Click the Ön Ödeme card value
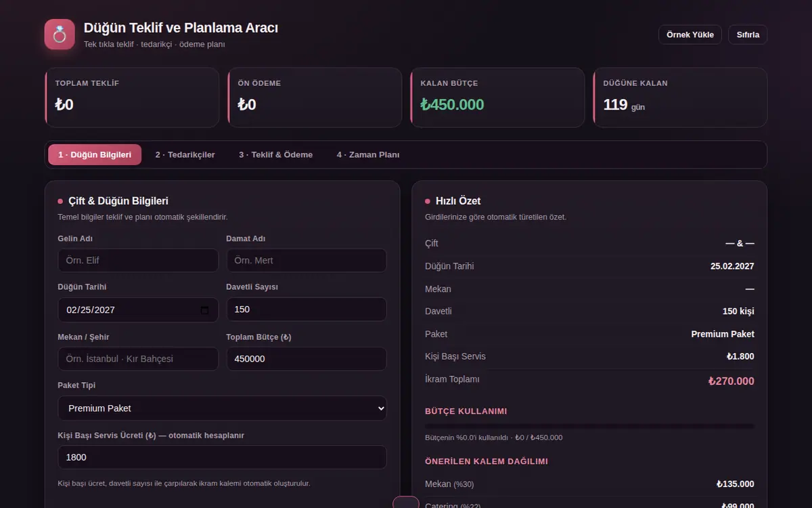This screenshot has height=508, width=812. pyautogui.click(x=247, y=104)
